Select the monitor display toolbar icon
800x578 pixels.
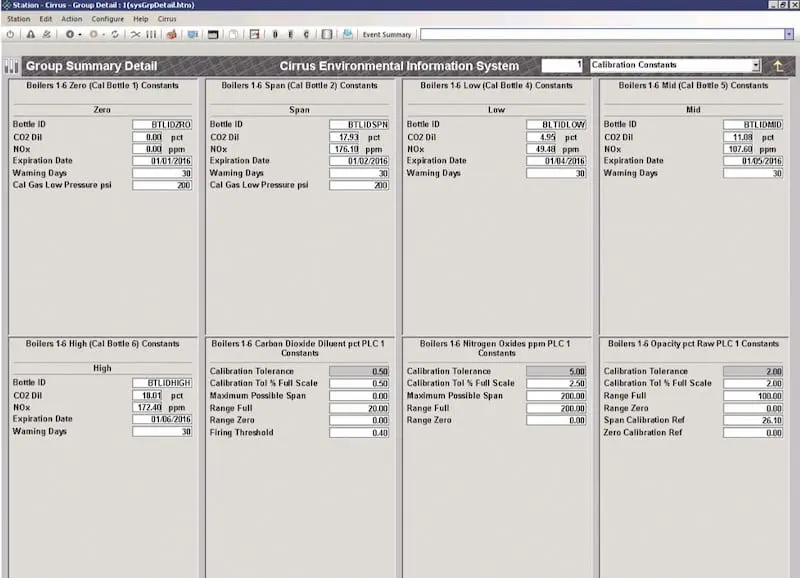[x=211, y=33]
